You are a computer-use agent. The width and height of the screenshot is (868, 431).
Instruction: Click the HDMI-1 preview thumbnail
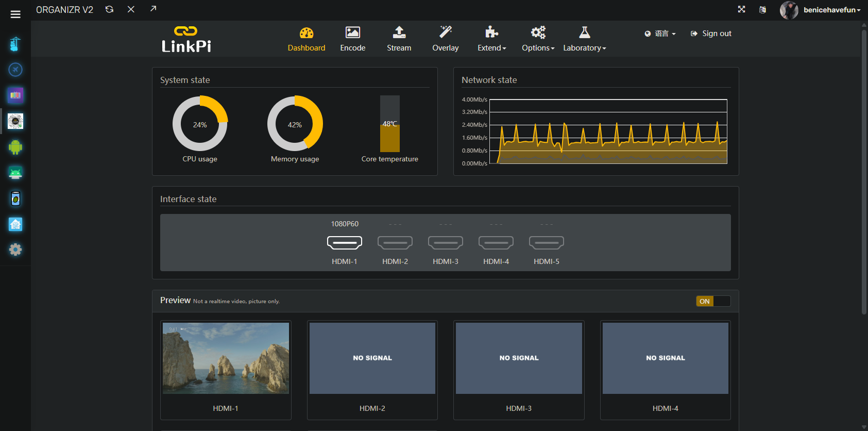[226, 358]
